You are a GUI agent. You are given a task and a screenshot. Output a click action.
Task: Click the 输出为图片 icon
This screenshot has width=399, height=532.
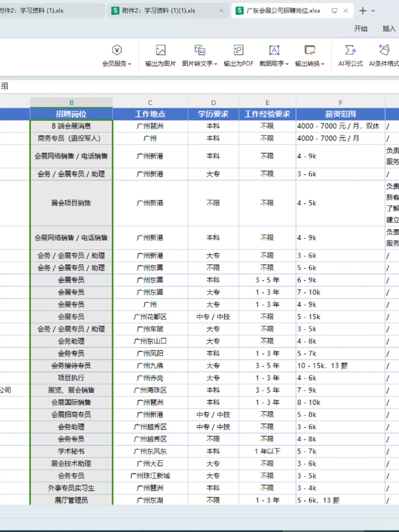click(x=160, y=50)
